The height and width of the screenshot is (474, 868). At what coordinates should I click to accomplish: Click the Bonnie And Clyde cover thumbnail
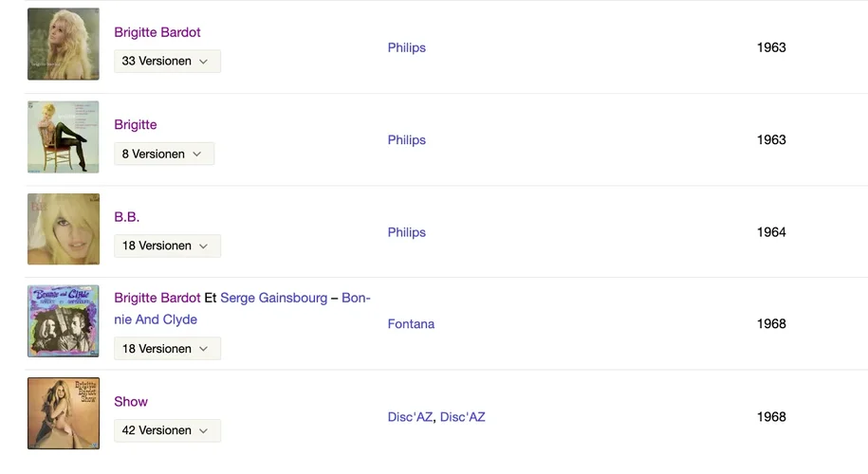[x=64, y=321]
